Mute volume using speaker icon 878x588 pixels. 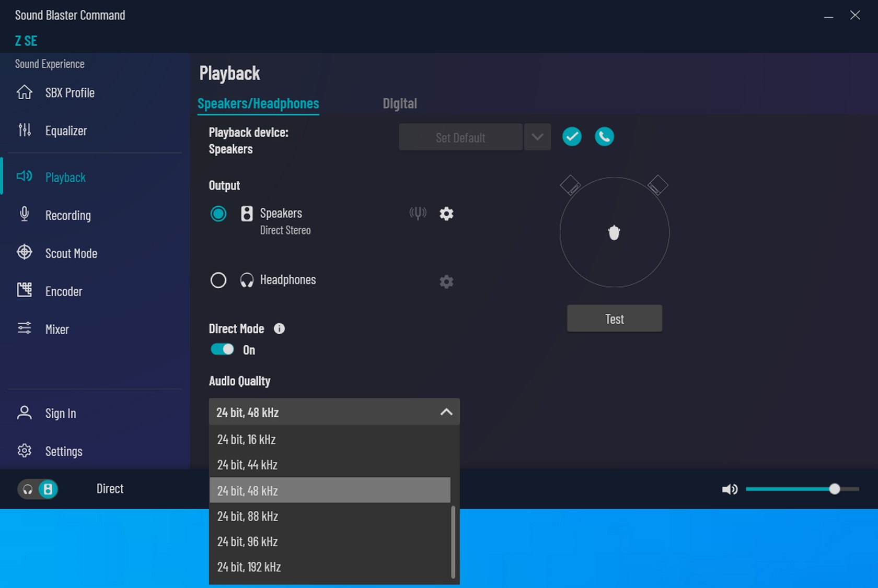click(x=730, y=489)
